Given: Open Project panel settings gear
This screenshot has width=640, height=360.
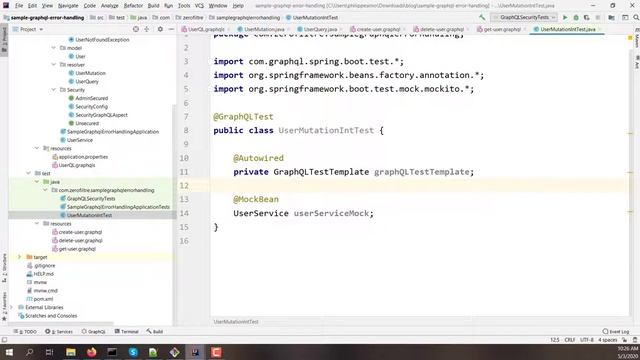Looking at the screenshot, I should pyautogui.click(x=160, y=29).
